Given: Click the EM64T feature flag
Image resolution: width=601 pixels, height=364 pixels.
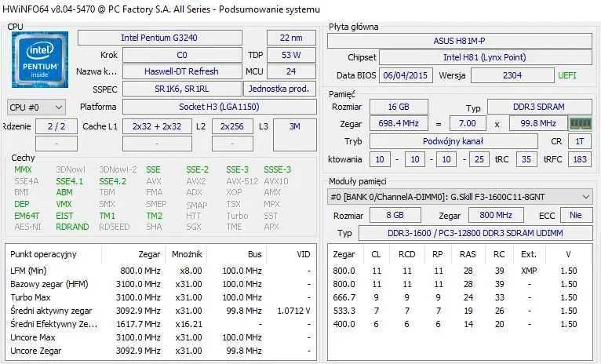Looking at the screenshot, I should [27, 216].
